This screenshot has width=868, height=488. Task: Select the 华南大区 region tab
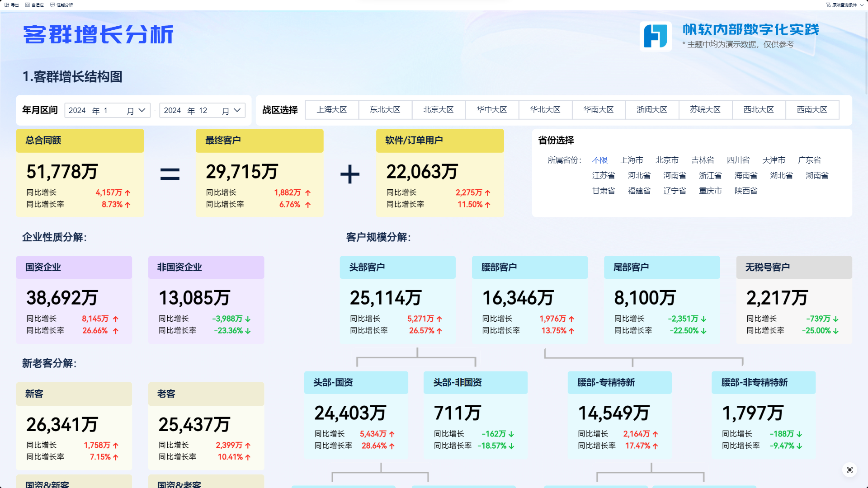tap(599, 110)
